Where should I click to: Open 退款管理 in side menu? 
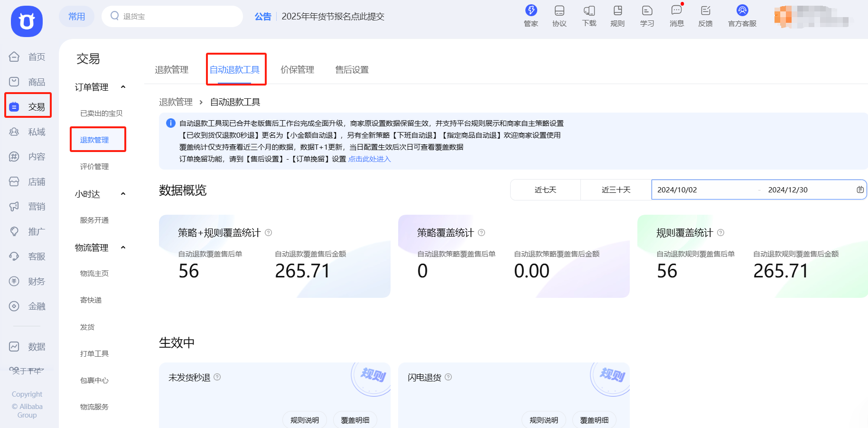click(94, 140)
